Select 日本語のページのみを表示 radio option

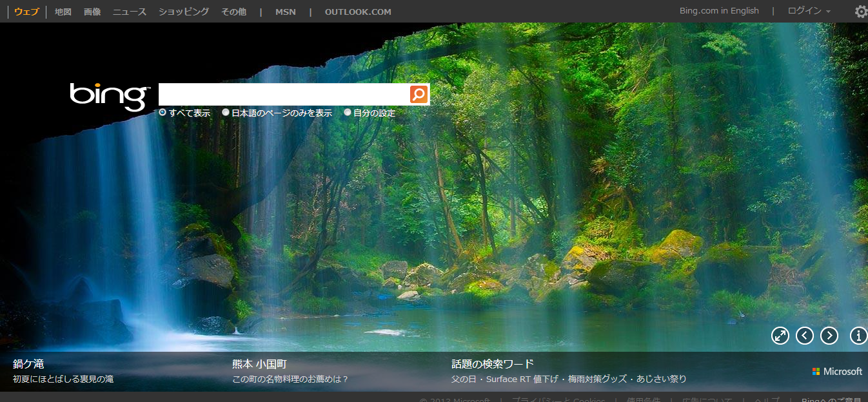(226, 113)
